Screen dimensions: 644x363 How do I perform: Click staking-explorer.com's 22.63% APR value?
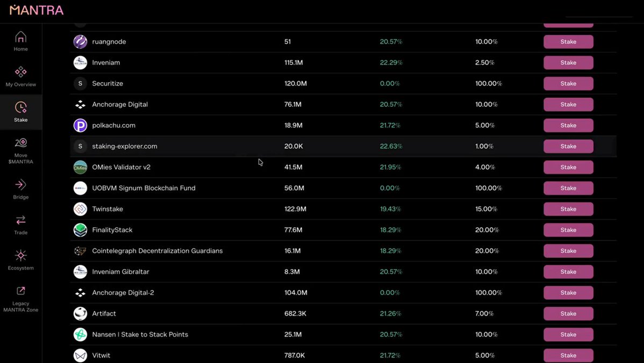tap(391, 146)
